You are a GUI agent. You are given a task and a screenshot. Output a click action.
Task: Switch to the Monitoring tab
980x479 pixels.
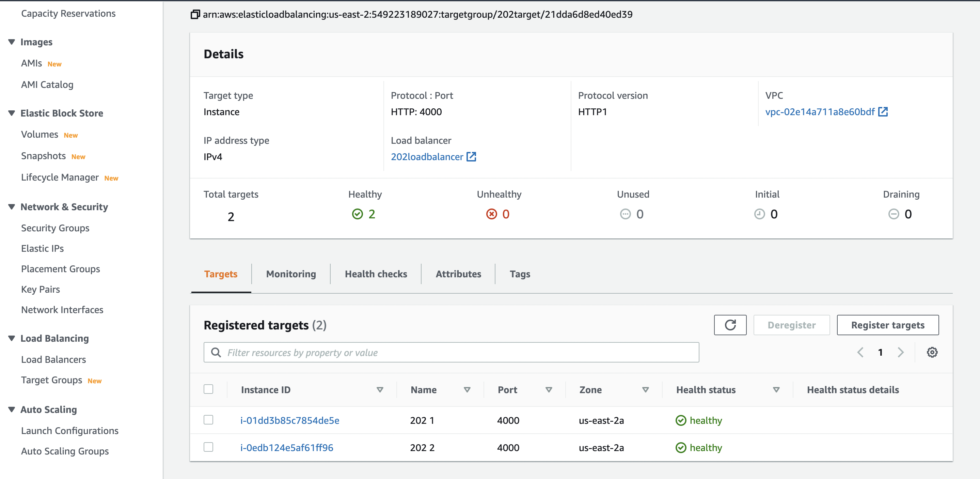tap(291, 274)
